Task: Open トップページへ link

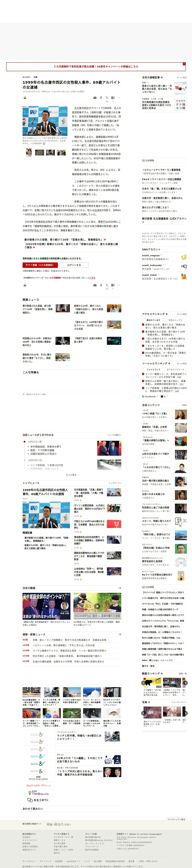Action: 115,483
